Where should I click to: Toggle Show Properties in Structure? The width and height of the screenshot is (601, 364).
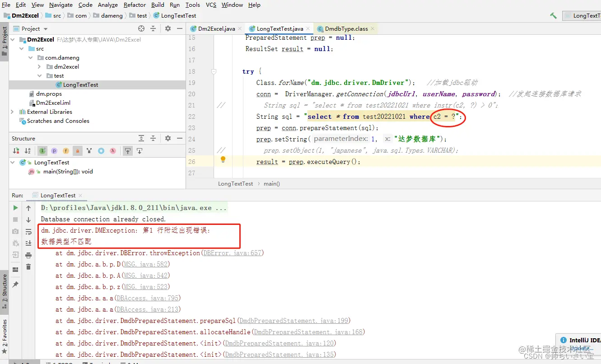(x=54, y=151)
